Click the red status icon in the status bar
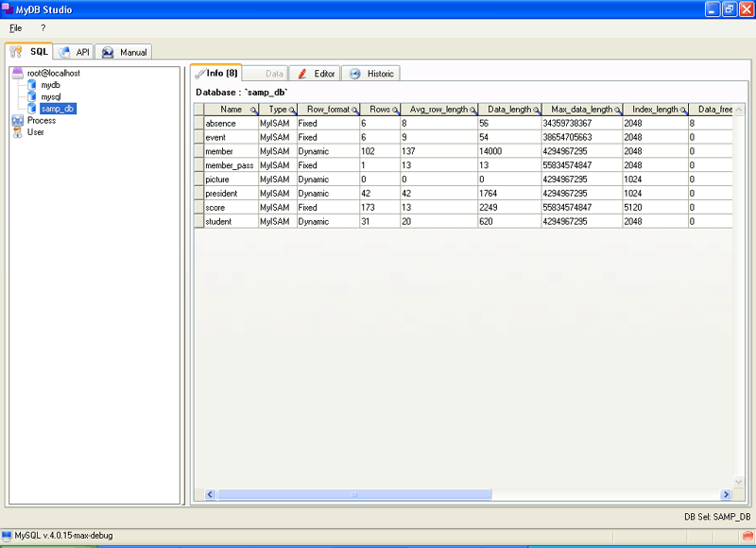756x548 pixels. click(747, 536)
